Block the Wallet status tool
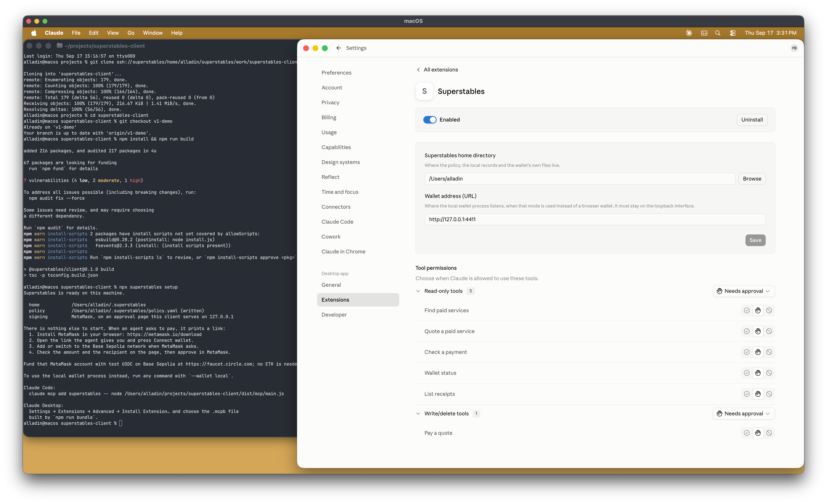The image size is (827, 504). (769, 373)
